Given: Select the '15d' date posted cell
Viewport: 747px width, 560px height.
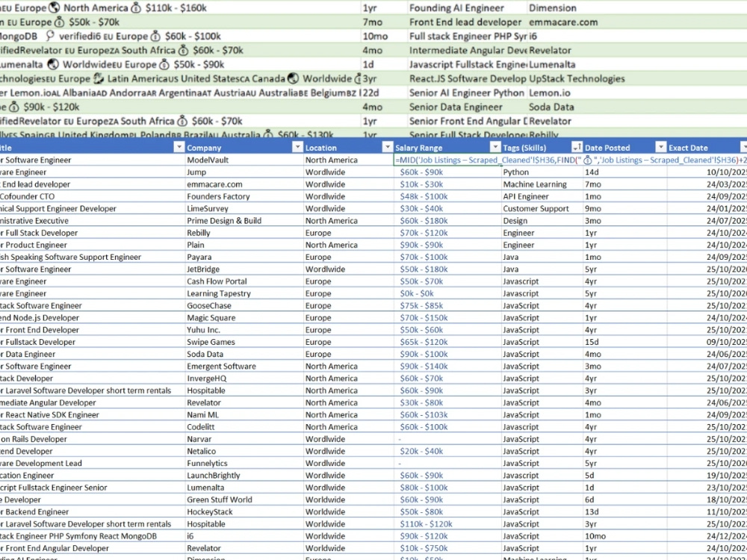Looking at the screenshot, I should (625, 342).
